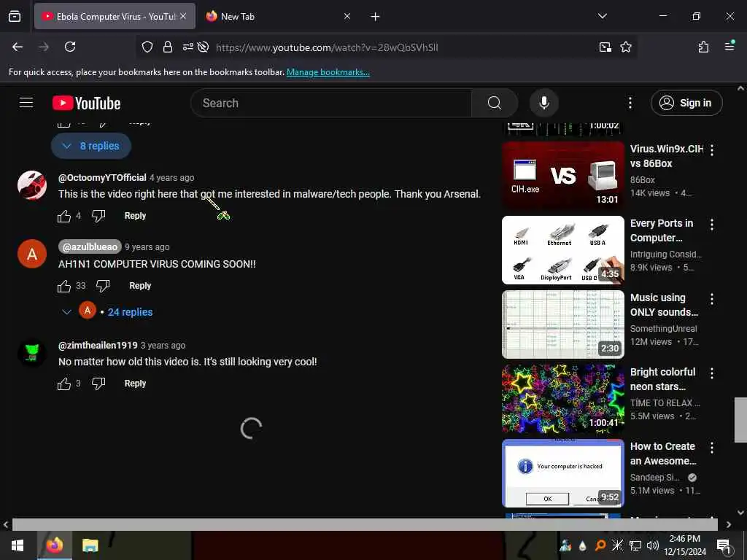Viewport: 747px width, 560px height.
Task: Dislike the @azulblueao comment
Action: (x=103, y=286)
